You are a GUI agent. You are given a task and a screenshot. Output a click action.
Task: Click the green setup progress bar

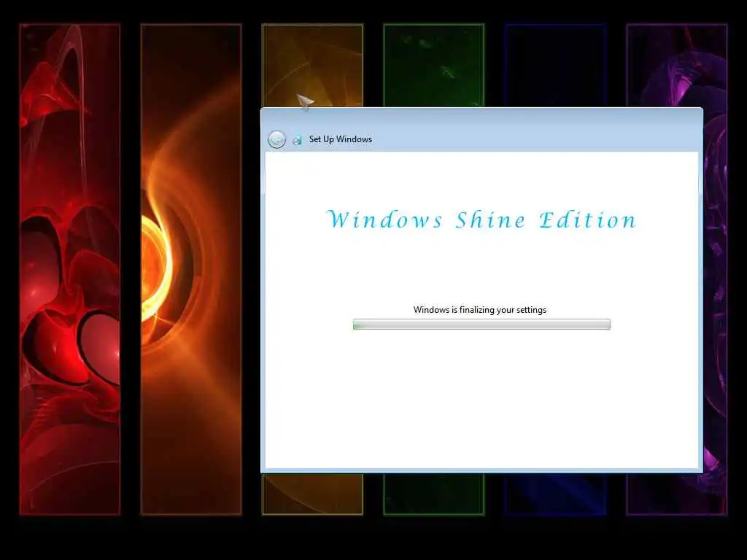(x=481, y=324)
